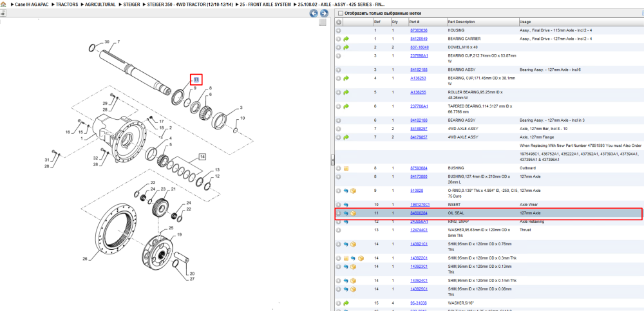Toggle 'Отобразить только выбранные метки' checkbox
Viewport: 644px width, 311px height.
(340, 13)
